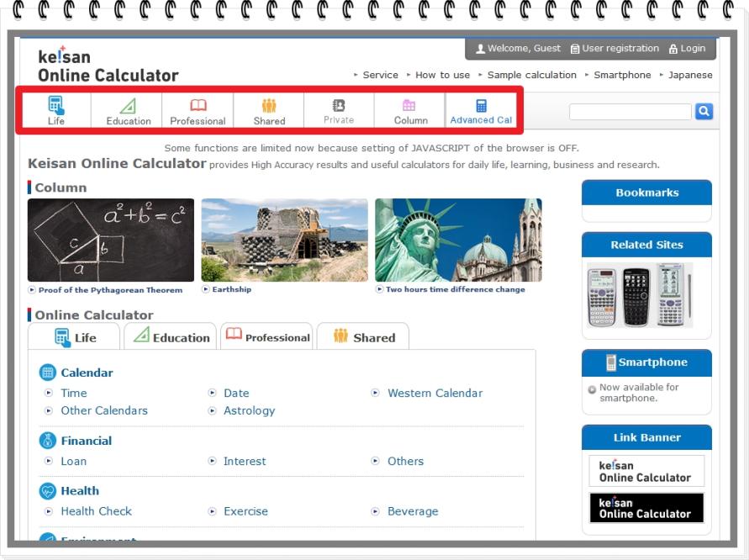Click the Login padlock icon
This screenshot has height=560, width=749.
[672, 48]
